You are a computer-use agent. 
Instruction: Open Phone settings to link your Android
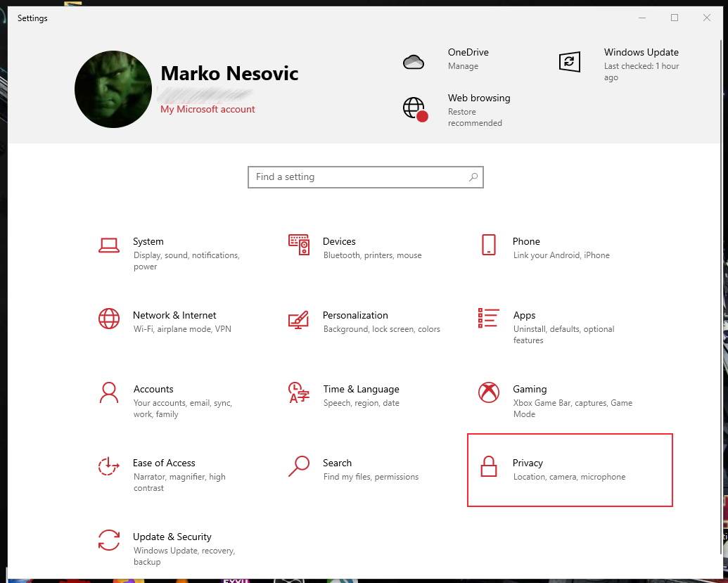526,241
